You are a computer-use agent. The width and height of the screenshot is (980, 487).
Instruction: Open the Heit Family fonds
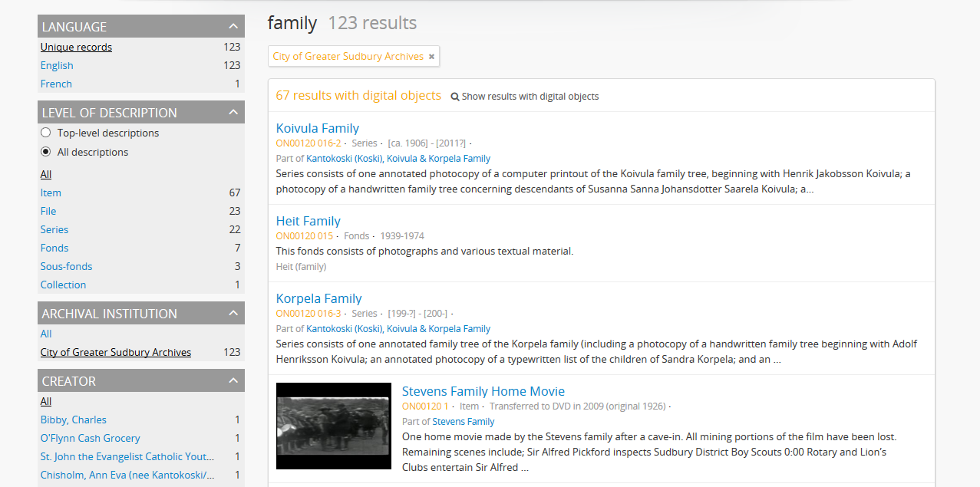pos(308,221)
